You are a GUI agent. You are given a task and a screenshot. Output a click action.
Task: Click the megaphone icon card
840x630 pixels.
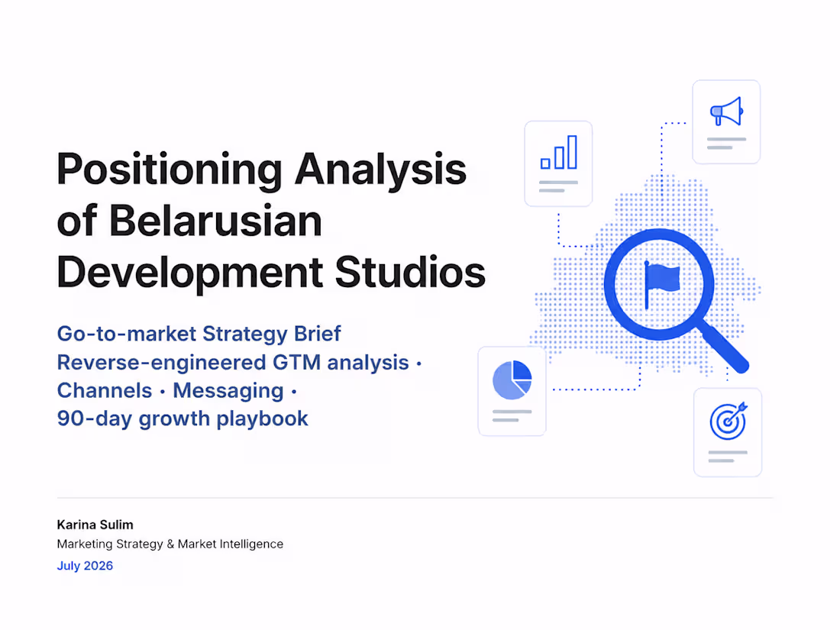[x=726, y=122]
